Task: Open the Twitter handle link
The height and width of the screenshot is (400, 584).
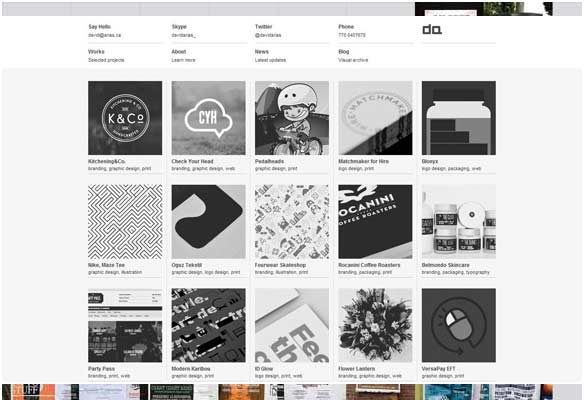Action: coord(268,35)
